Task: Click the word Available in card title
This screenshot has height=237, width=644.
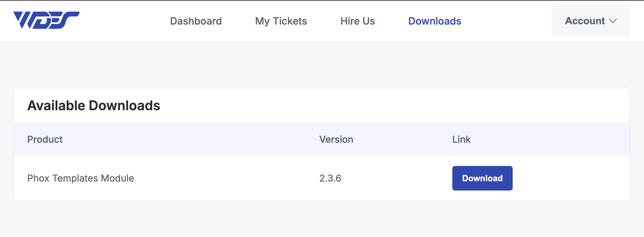Action: point(56,106)
